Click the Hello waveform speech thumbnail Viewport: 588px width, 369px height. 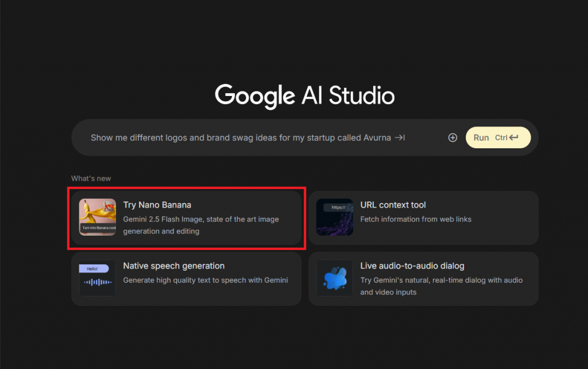[x=98, y=278]
